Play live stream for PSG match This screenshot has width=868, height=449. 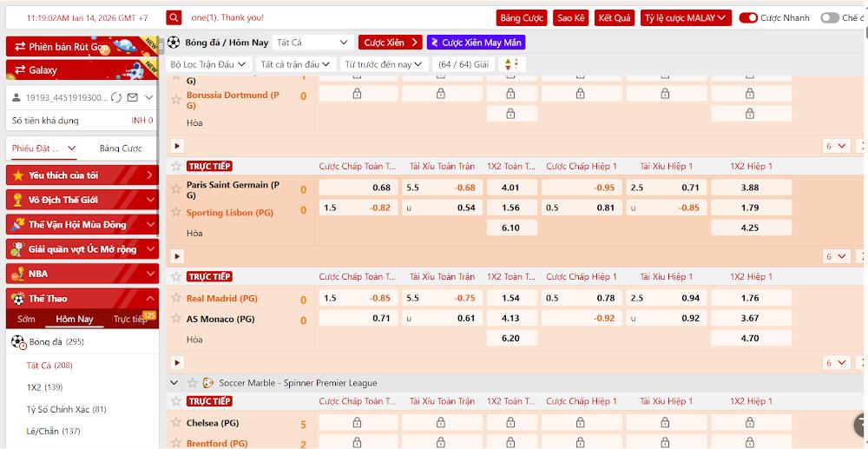pyautogui.click(x=176, y=256)
